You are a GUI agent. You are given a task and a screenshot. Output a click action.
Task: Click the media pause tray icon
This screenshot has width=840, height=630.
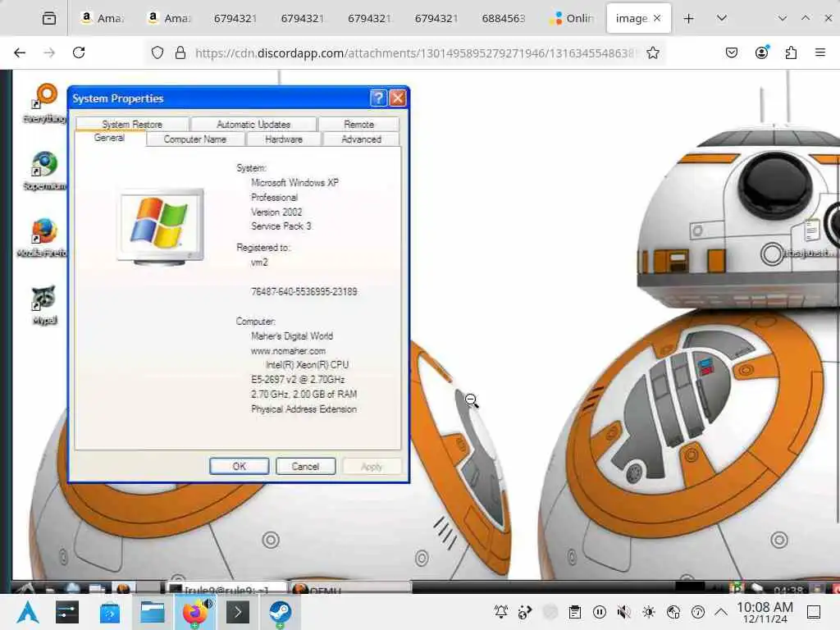click(x=600, y=612)
